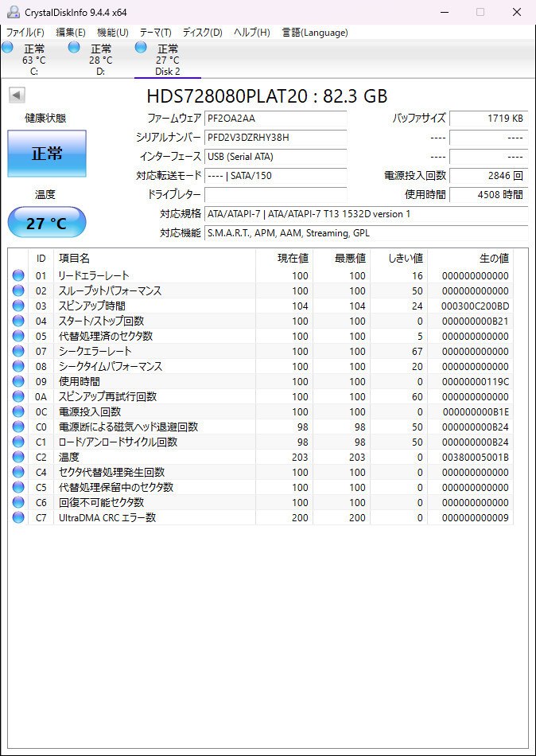Click the CrystalDiskInfo app icon in title bar
Viewport: 536px width, 756px height.
13,12
